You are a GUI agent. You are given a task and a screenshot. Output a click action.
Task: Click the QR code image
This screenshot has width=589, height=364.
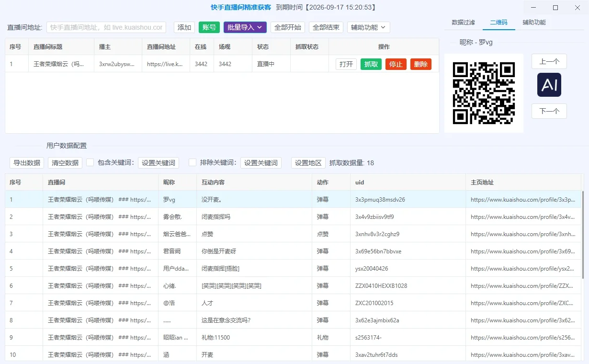[484, 93]
